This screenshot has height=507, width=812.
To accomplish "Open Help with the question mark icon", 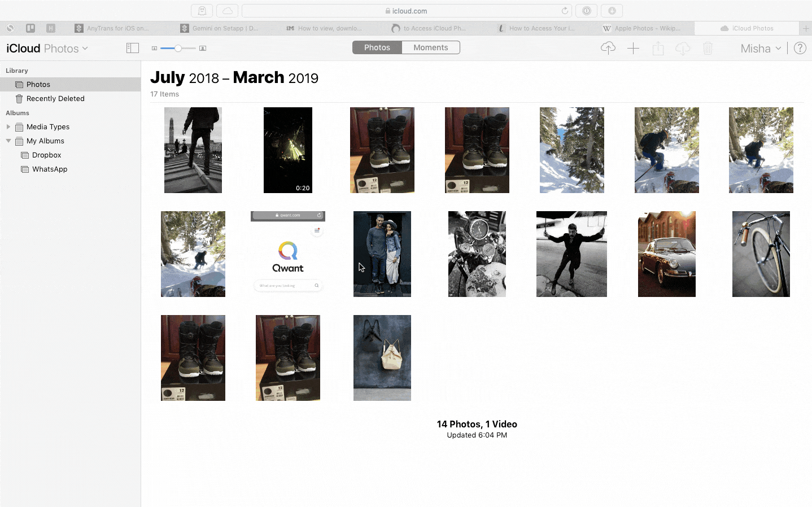I will point(800,48).
